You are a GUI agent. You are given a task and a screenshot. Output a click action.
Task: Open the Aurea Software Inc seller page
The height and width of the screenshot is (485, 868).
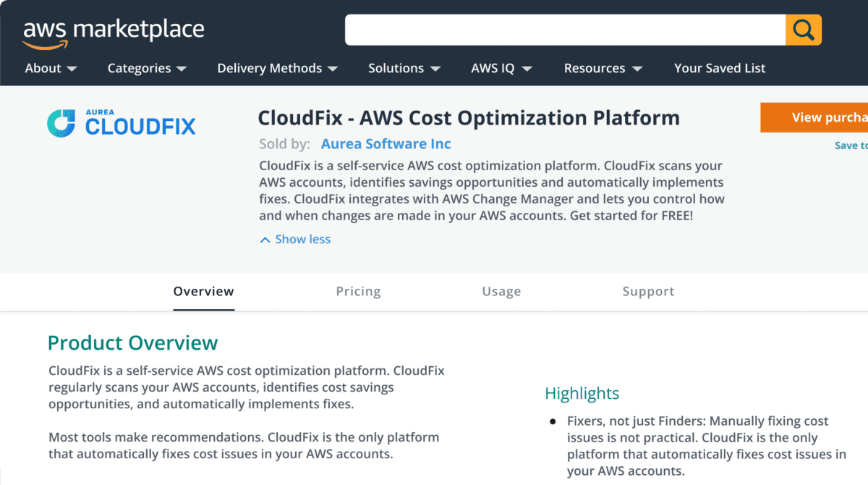click(x=386, y=143)
